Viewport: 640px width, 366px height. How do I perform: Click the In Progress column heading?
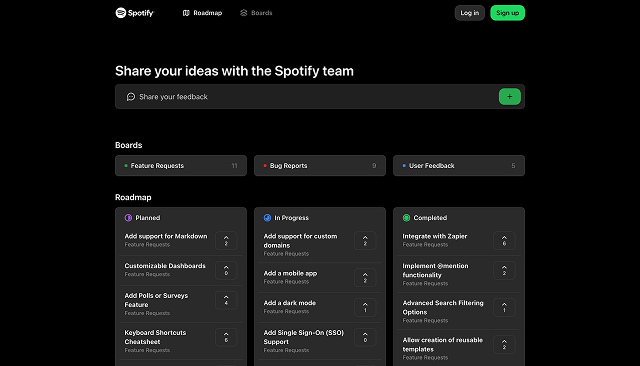pos(291,218)
